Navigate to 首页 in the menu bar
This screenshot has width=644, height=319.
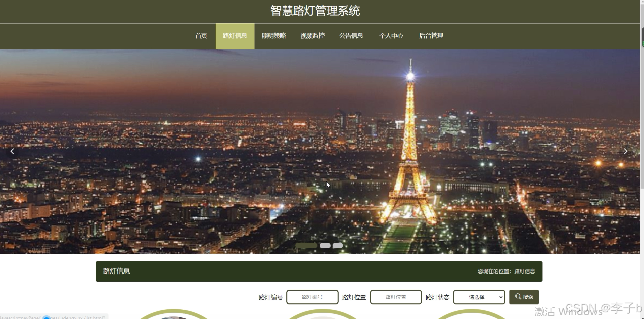coord(201,36)
